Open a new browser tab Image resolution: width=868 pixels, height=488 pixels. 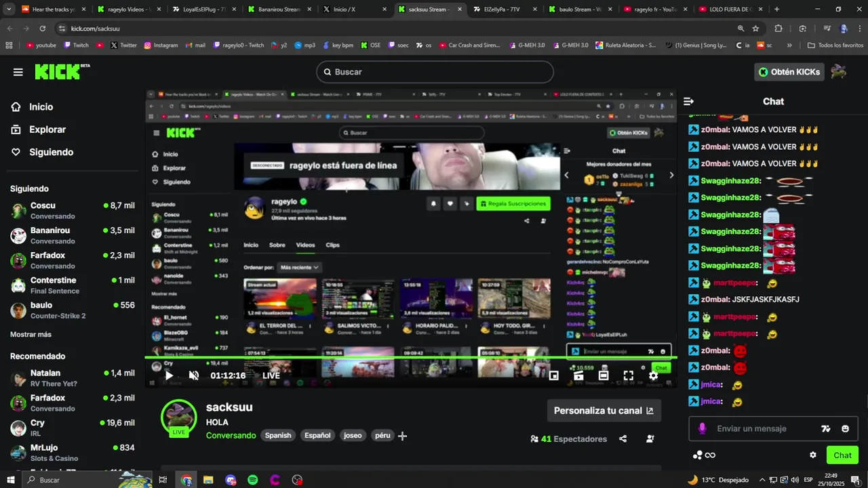click(x=776, y=9)
